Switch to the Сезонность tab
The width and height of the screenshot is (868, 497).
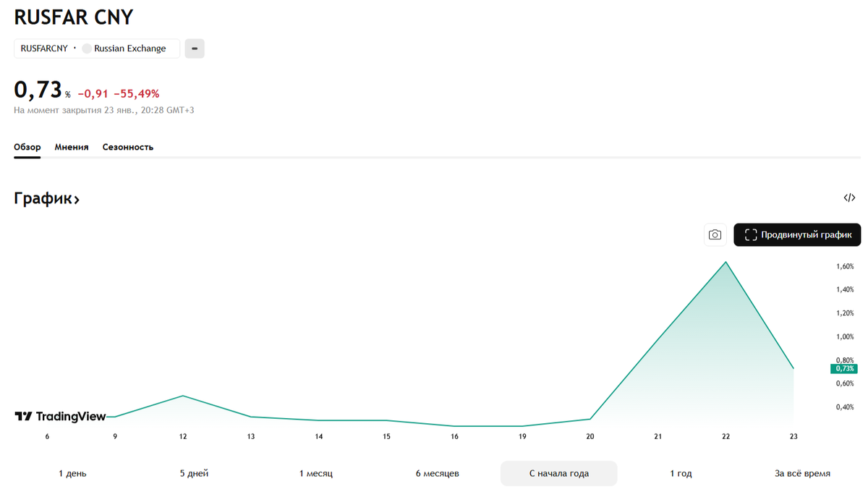pos(128,147)
